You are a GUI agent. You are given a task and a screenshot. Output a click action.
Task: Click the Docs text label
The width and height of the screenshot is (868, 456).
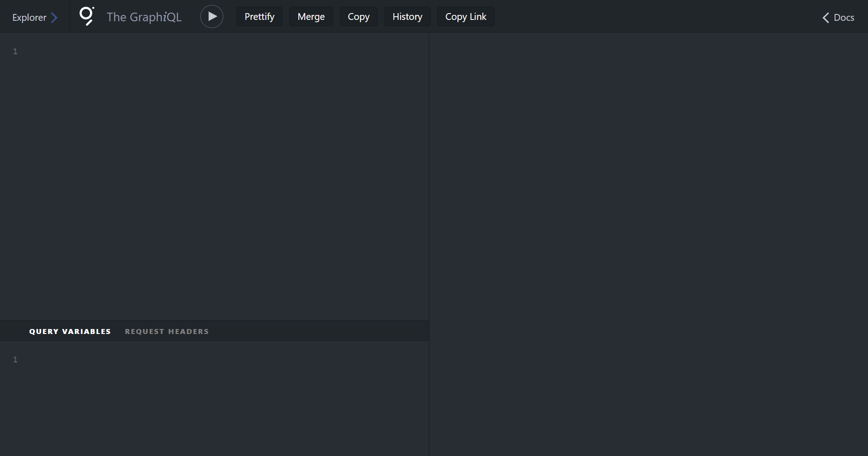(844, 18)
